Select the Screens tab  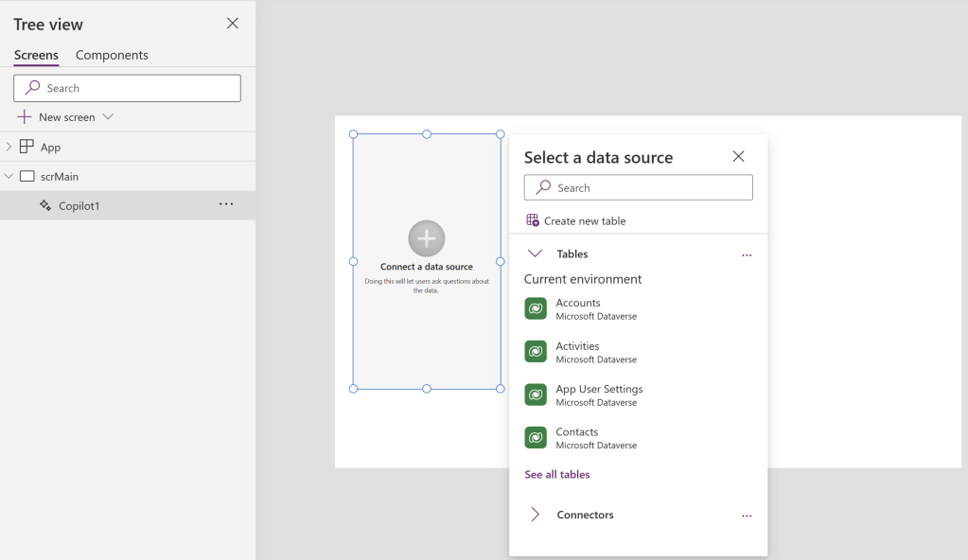pos(36,55)
